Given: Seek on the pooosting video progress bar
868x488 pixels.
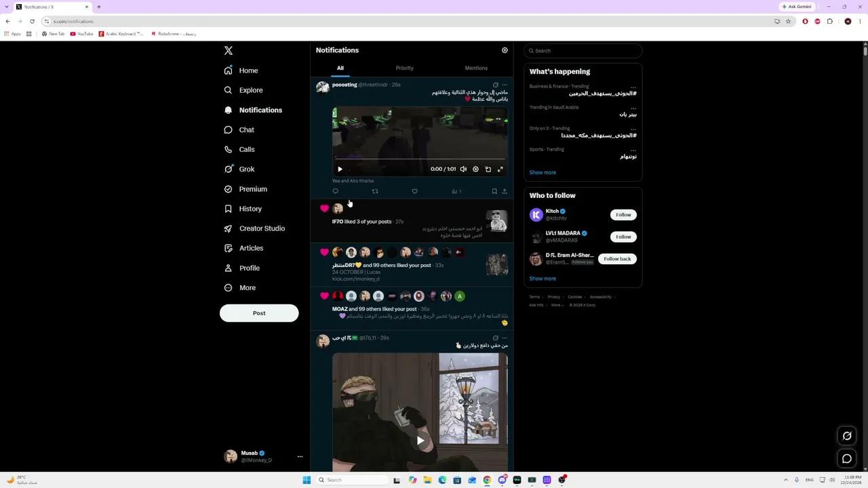Looking at the screenshot, I should coord(420,159).
